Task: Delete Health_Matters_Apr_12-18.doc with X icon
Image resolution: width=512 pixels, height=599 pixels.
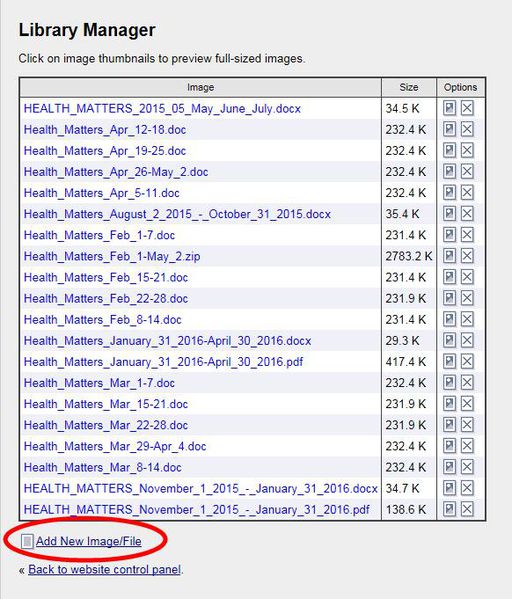Action: click(467, 129)
